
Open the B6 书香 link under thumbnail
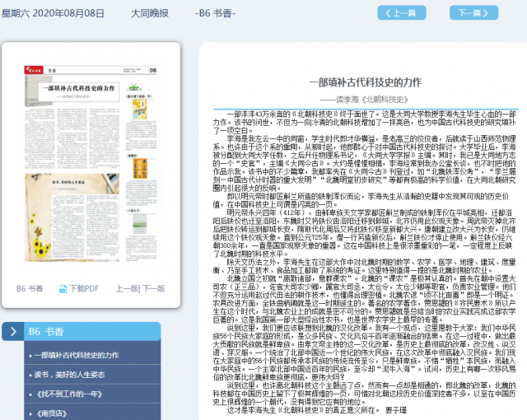click(x=30, y=289)
